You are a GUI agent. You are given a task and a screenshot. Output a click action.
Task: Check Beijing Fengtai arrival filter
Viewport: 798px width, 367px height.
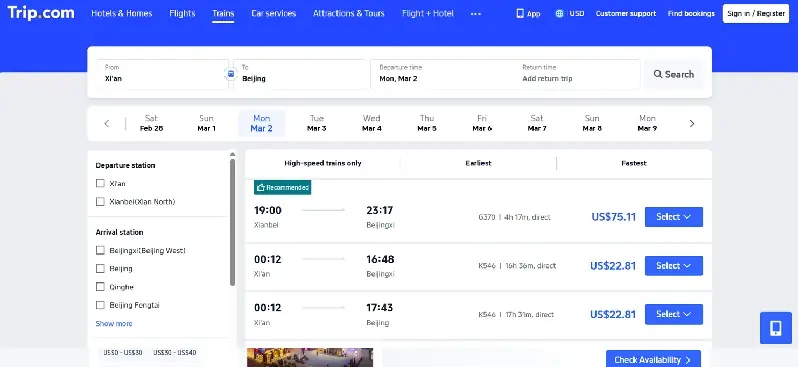[x=100, y=305]
